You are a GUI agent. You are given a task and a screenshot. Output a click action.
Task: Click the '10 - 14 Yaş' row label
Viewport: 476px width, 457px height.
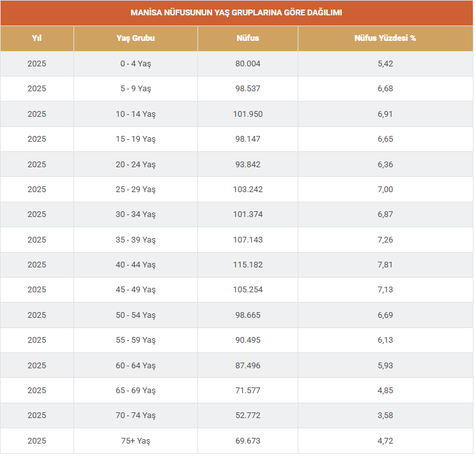[135, 114]
